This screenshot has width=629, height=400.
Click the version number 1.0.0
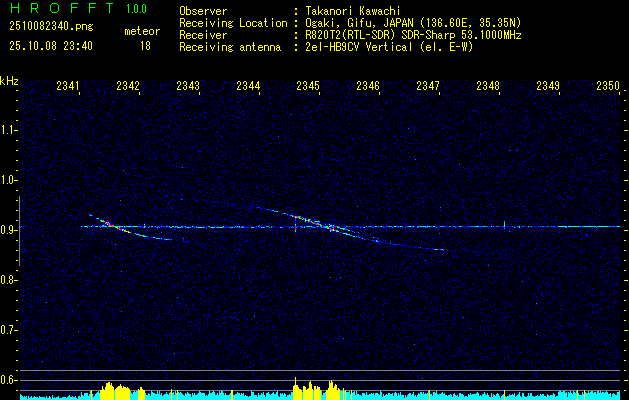coord(136,9)
